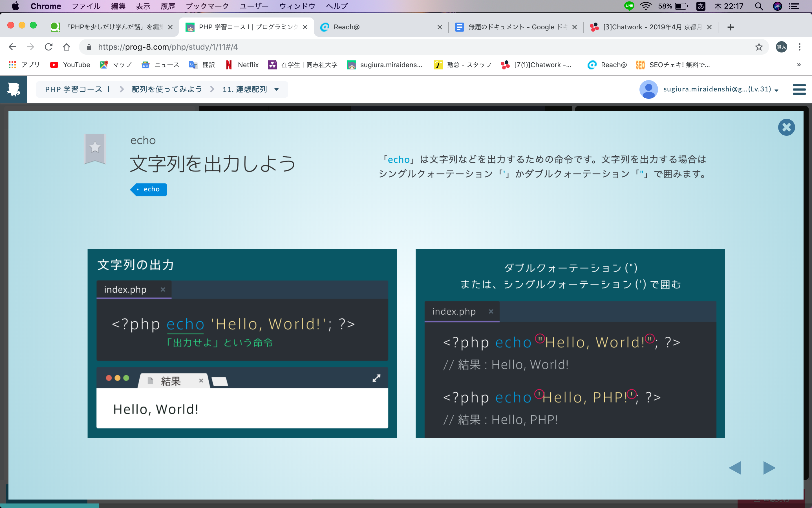Viewport: 812px width, 508px height.
Task: Show more bookmarks chevron
Action: pos(799,65)
